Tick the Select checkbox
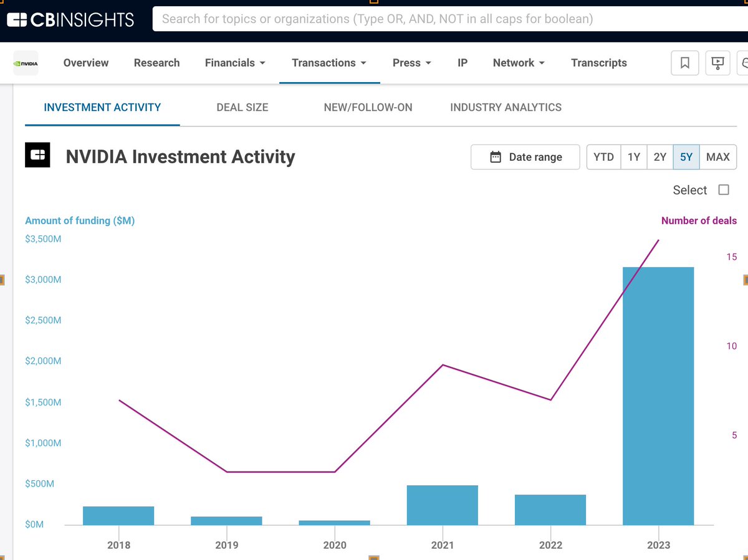The height and width of the screenshot is (560, 748). (x=724, y=190)
